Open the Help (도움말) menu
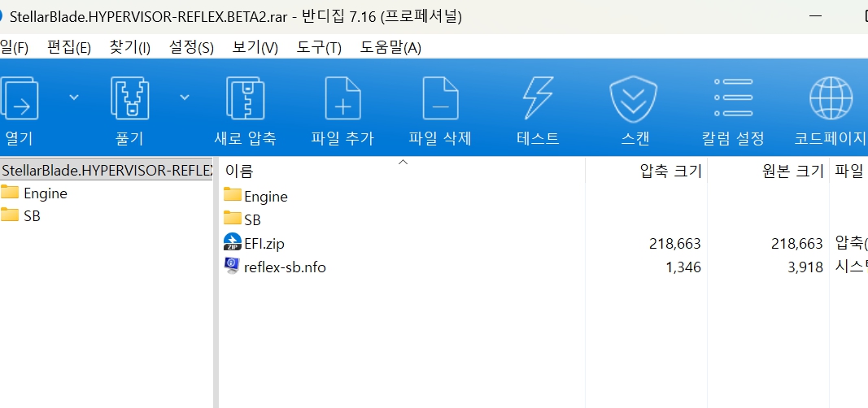Viewport: 868px width, 408px height. [x=390, y=47]
